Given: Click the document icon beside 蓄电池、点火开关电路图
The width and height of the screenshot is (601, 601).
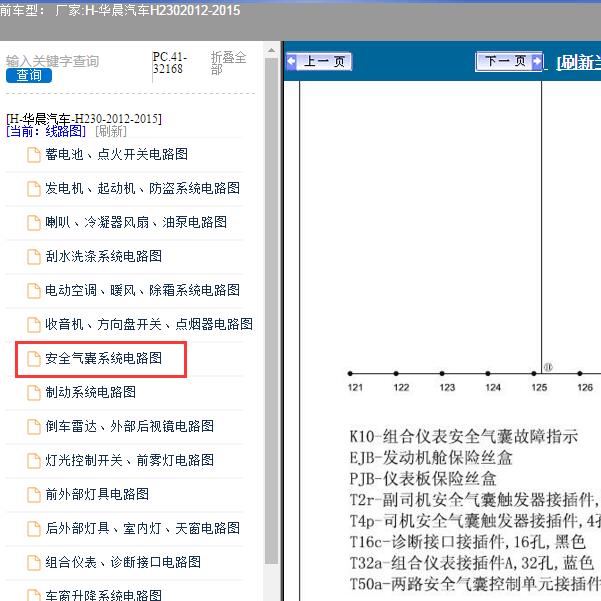Looking at the screenshot, I should 35,154.
